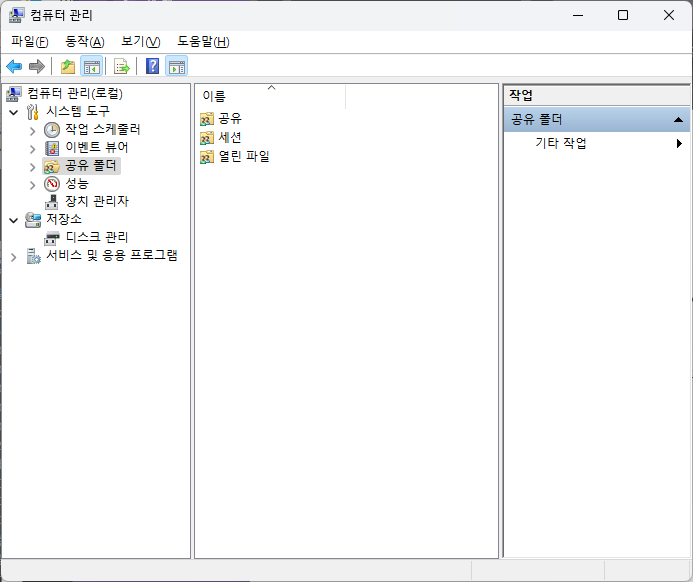Toggle Show/Hide Console Tree toolbar icon

91,67
